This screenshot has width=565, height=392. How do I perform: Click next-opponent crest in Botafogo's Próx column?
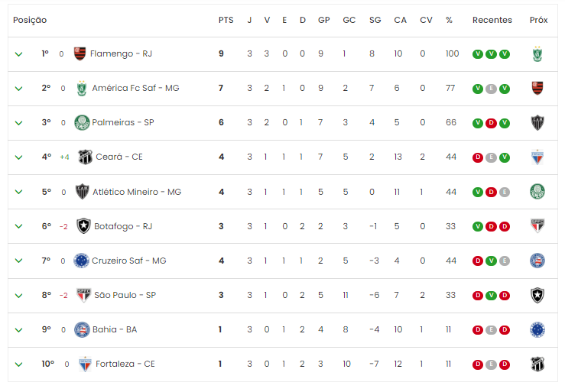pyautogui.click(x=537, y=226)
